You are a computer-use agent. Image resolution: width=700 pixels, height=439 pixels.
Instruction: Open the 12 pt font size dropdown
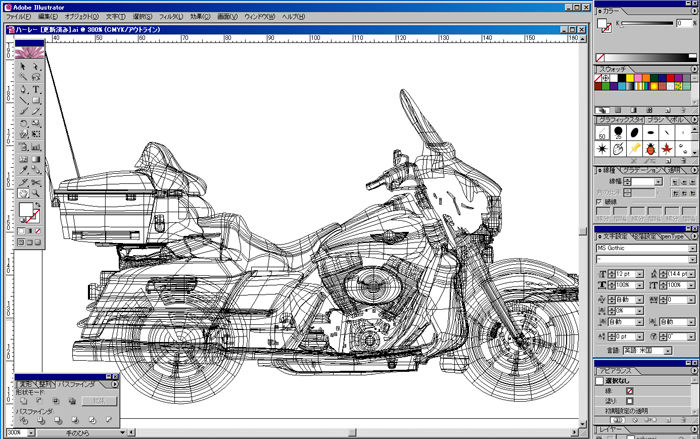pyautogui.click(x=639, y=274)
